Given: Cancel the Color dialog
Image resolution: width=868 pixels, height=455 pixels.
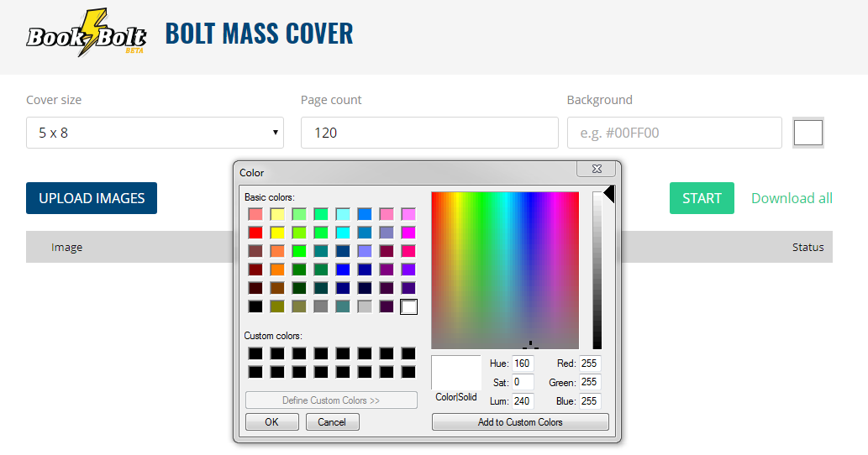Looking at the screenshot, I should (x=332, y=421).
